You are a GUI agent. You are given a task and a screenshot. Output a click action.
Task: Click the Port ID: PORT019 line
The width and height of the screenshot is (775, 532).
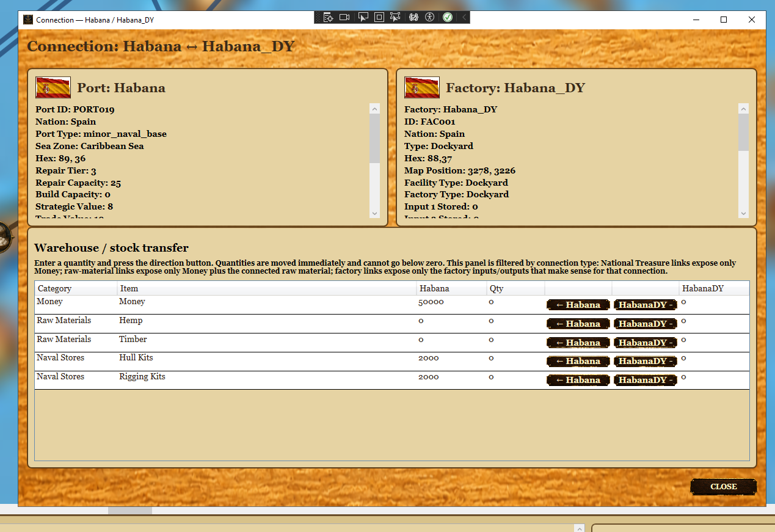tap(75, 110)
